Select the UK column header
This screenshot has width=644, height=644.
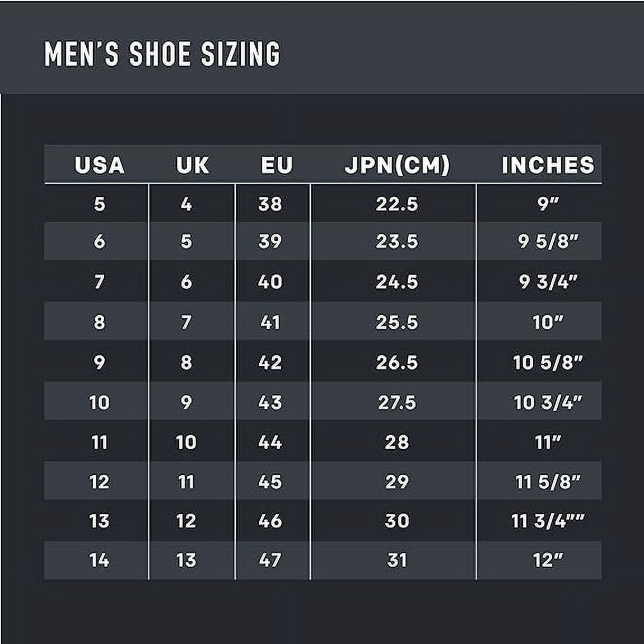coord(192,165)
